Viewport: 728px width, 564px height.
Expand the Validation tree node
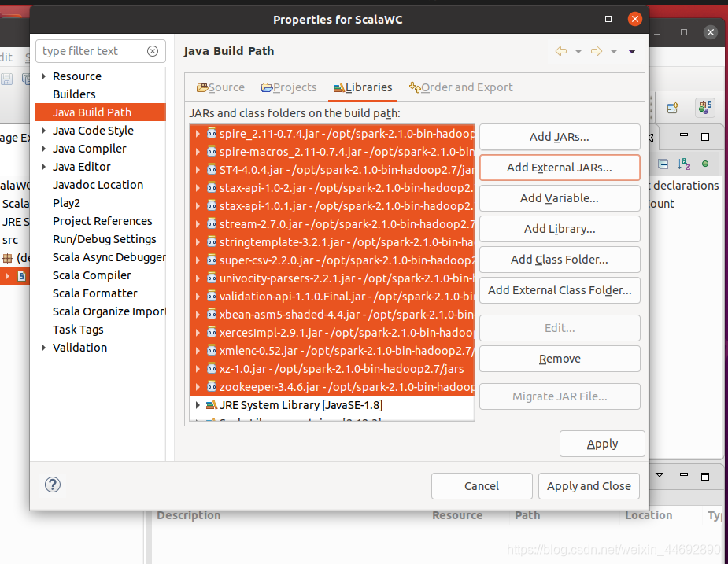(43, 348)
